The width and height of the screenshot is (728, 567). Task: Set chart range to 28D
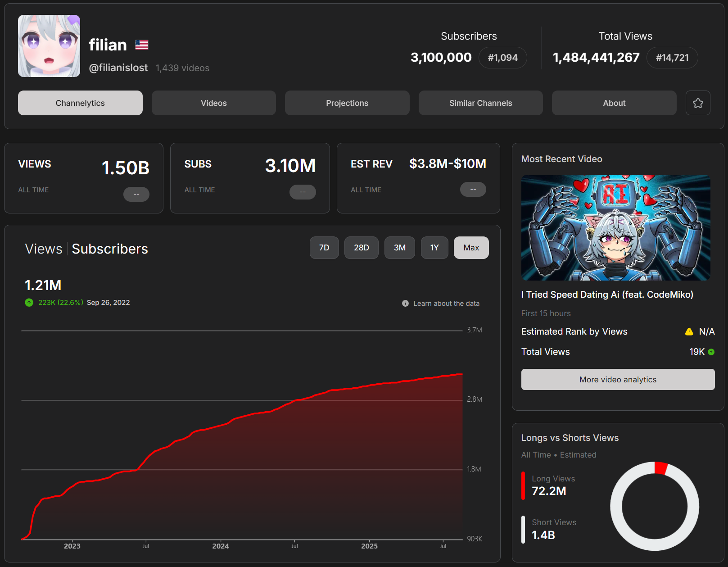pyautogui.click(x=362, y=248)
